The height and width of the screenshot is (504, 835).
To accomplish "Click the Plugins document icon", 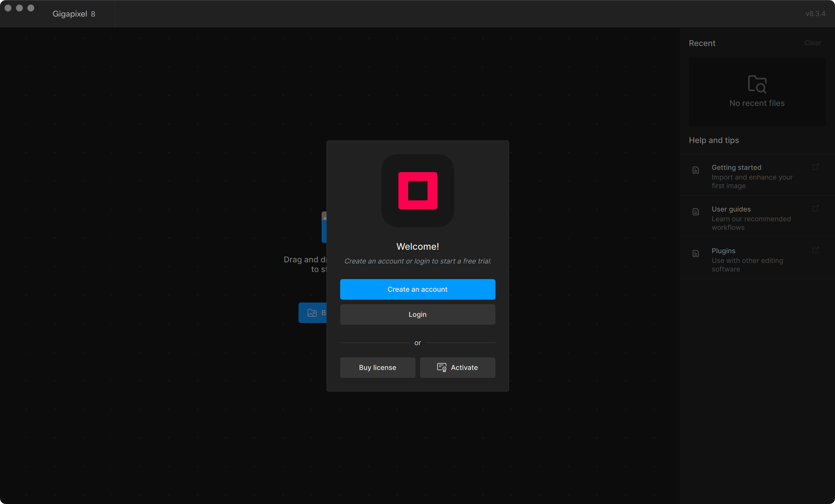I will tap(696, 253).
